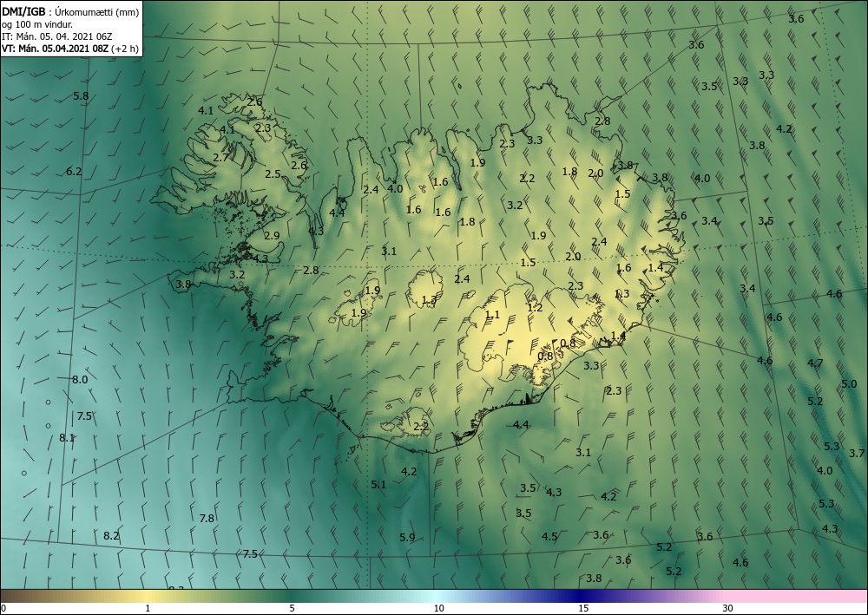Click the "IT: Mán. 05. 04. 2021 06Z" line
The height and width of the screenshot is (615, 868).
[57, 36]
